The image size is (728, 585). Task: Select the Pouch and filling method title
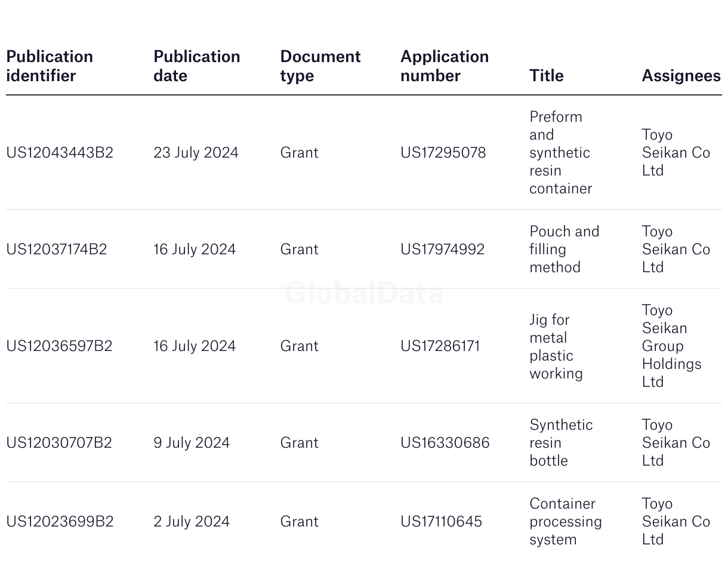tap(564, 250)
